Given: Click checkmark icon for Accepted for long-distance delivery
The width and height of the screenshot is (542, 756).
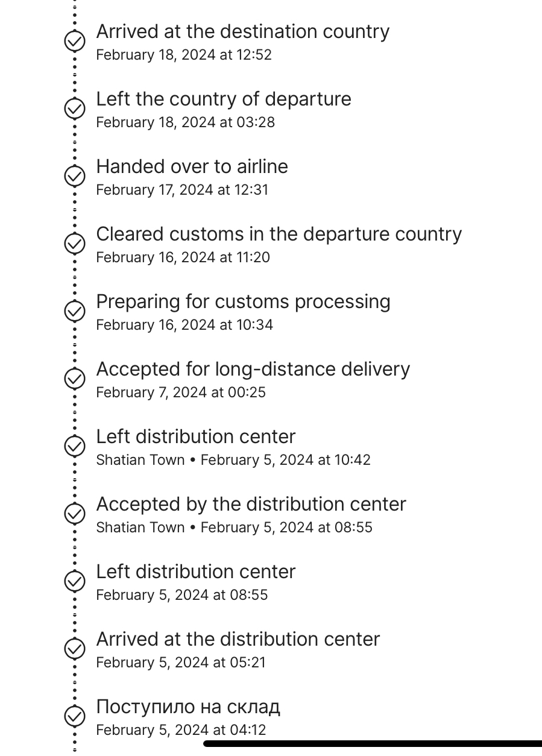Looking at the screenshot, I should [75, 379].
